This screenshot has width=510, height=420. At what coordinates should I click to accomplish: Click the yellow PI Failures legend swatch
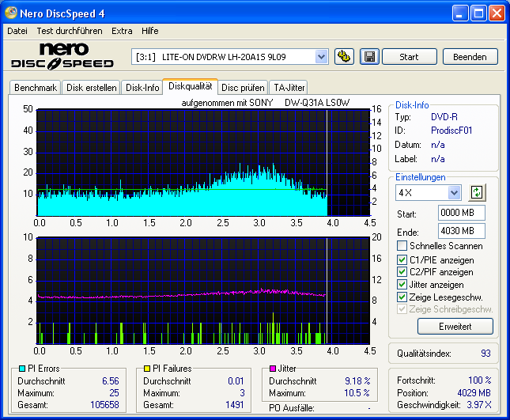[x=147, y=369]
